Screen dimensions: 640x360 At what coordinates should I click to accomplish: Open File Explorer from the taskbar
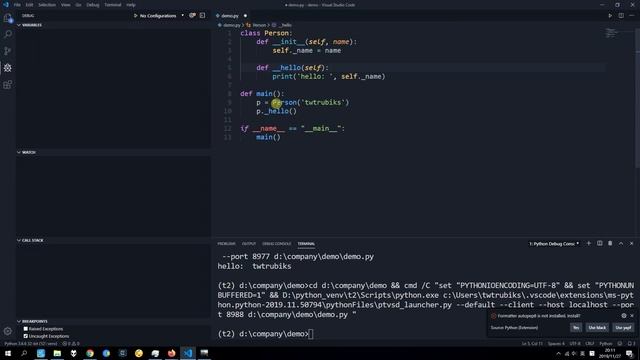(57, 353)
